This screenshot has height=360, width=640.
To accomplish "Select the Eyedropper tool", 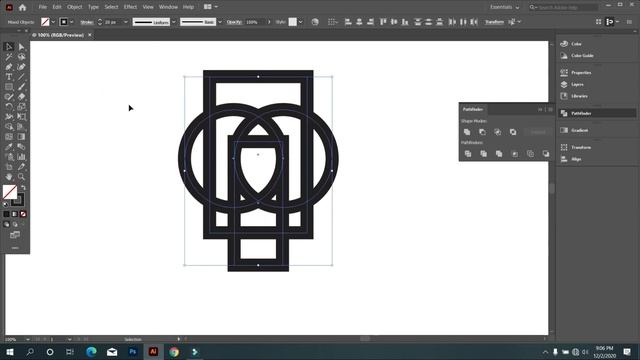I will (x=9, y=147).
